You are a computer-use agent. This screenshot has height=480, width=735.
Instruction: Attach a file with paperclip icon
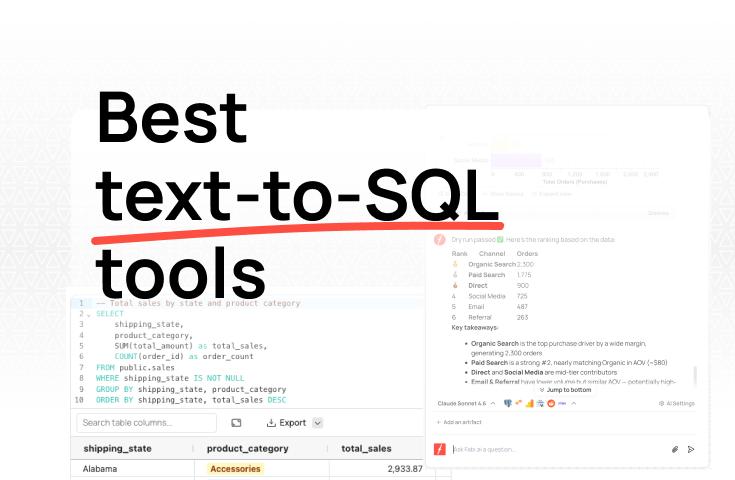[675, 449]
